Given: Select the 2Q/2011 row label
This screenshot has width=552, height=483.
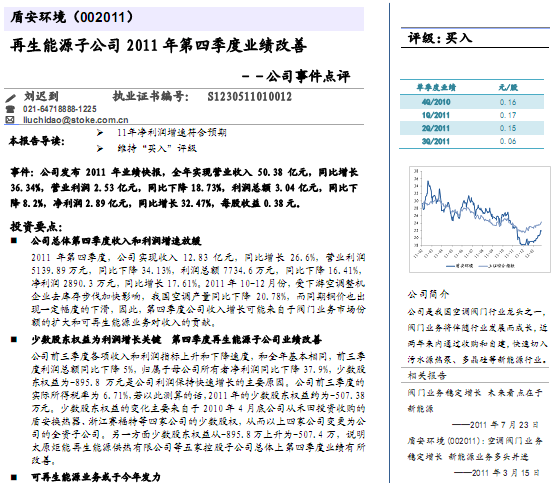Looking at the screenshot, I should click(436, 128).
